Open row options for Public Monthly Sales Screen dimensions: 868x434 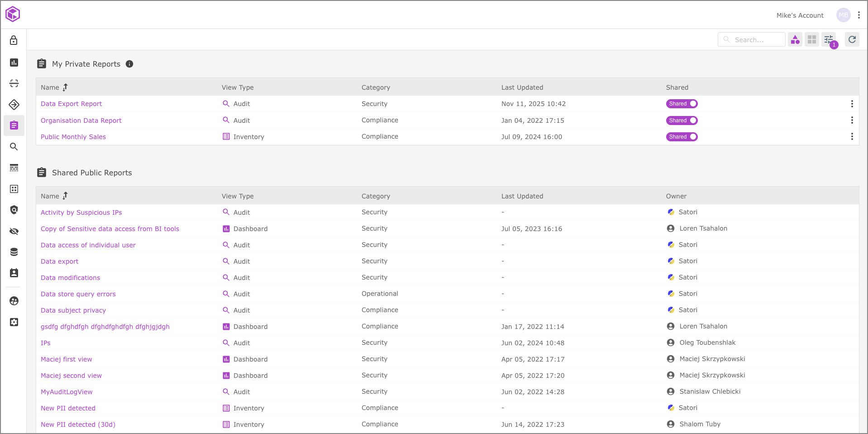click(852, 137)
